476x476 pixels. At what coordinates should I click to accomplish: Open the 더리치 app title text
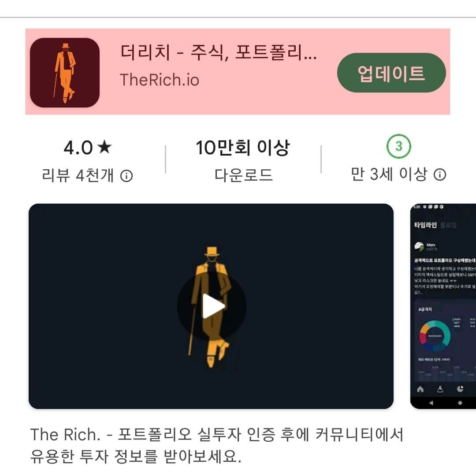pos(219,52)
